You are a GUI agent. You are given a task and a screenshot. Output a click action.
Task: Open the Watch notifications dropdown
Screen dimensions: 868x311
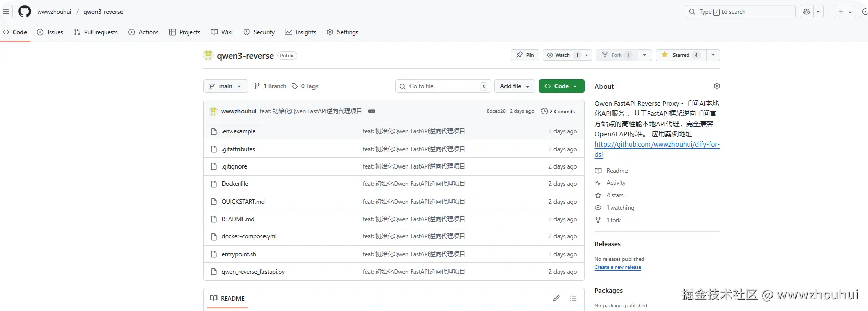[x=567, y=55]
